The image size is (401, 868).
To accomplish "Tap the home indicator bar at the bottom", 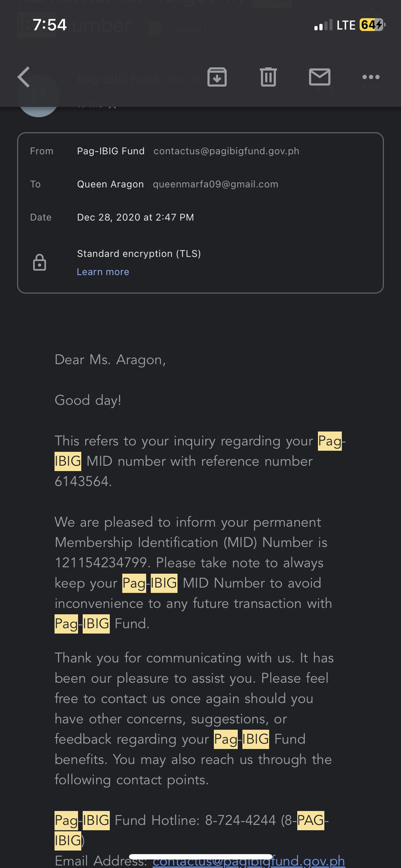I will [200, 857].
